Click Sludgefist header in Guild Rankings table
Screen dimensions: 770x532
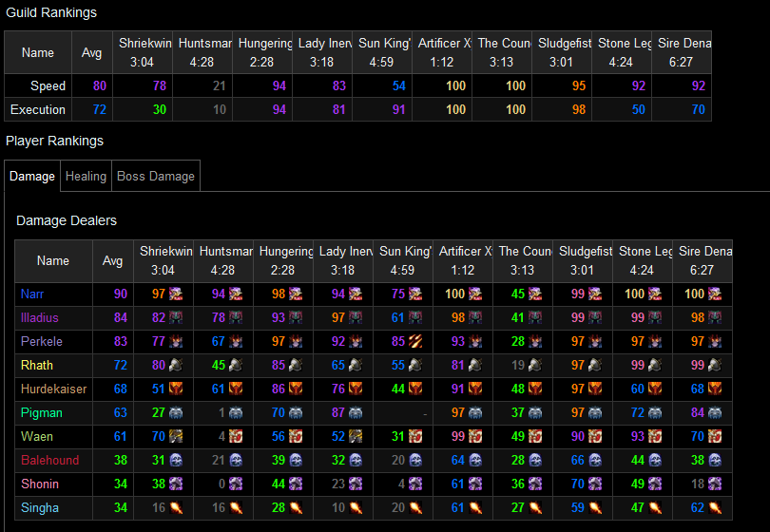click(x=563, y=52)
